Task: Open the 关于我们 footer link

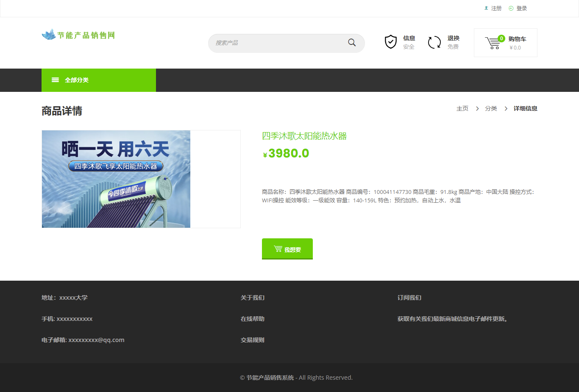Action: point(253,298)
